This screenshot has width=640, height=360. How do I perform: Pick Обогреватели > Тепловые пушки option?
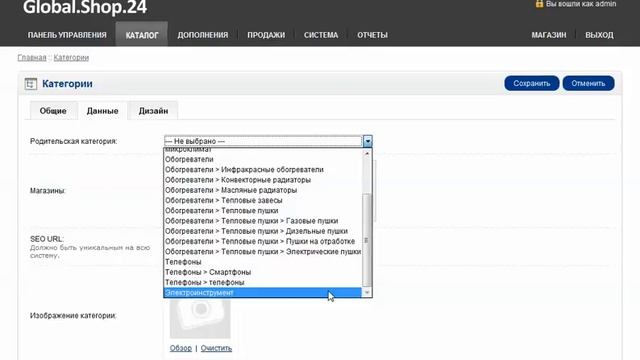pyautogui.click(x=263, y=211)
